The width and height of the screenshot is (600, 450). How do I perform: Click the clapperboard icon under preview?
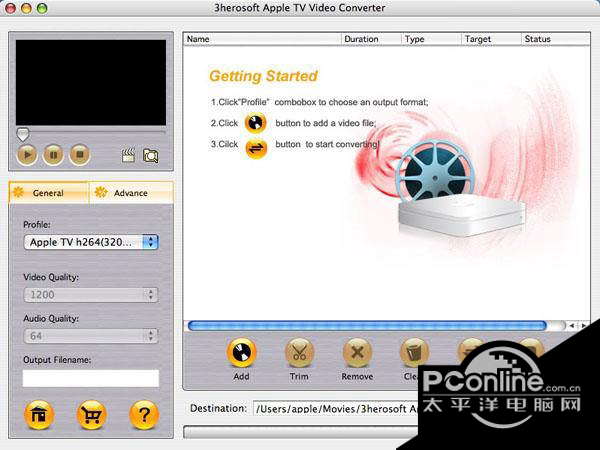128,156
